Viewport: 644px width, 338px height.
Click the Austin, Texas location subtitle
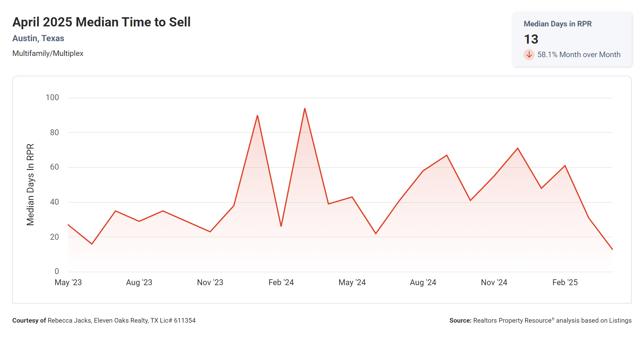(x=38, y=38)
